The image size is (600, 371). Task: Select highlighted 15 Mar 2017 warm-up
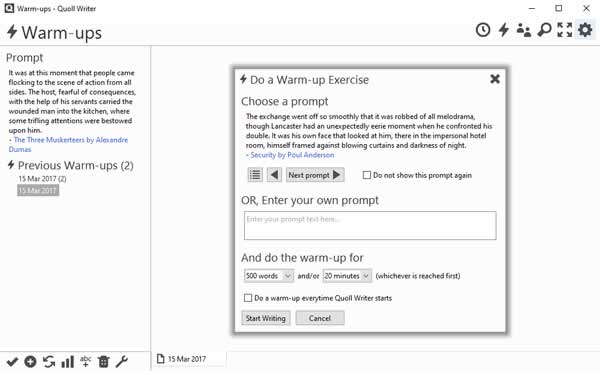point(38,190)
